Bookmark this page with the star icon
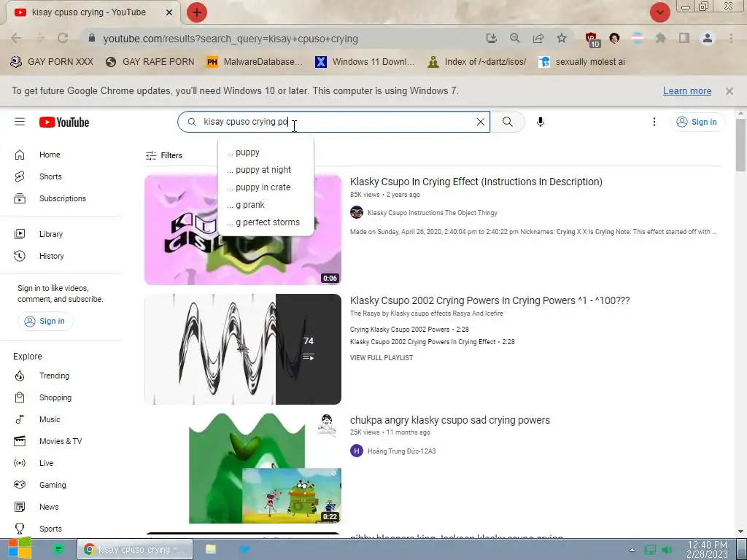The image size is (747, 560). click(562, 38)
